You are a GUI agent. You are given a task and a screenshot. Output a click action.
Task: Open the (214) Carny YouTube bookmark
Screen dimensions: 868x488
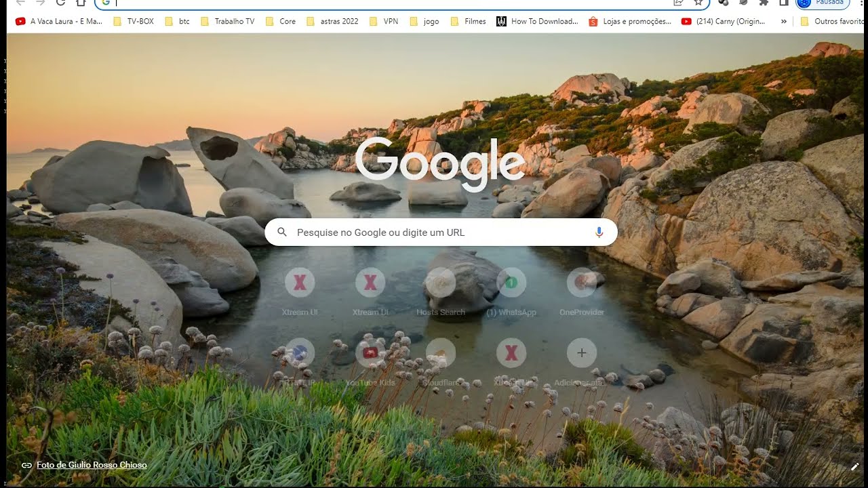725,21
